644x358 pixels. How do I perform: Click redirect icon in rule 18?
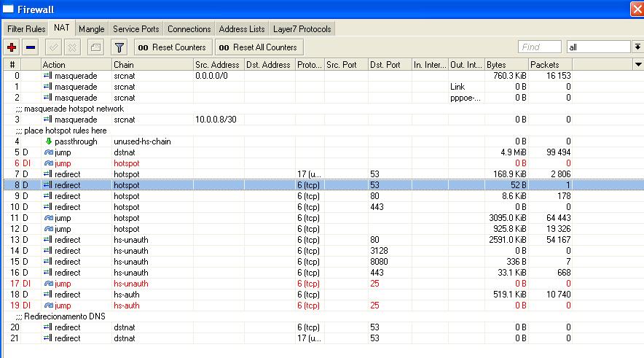(x=48, y=295)
